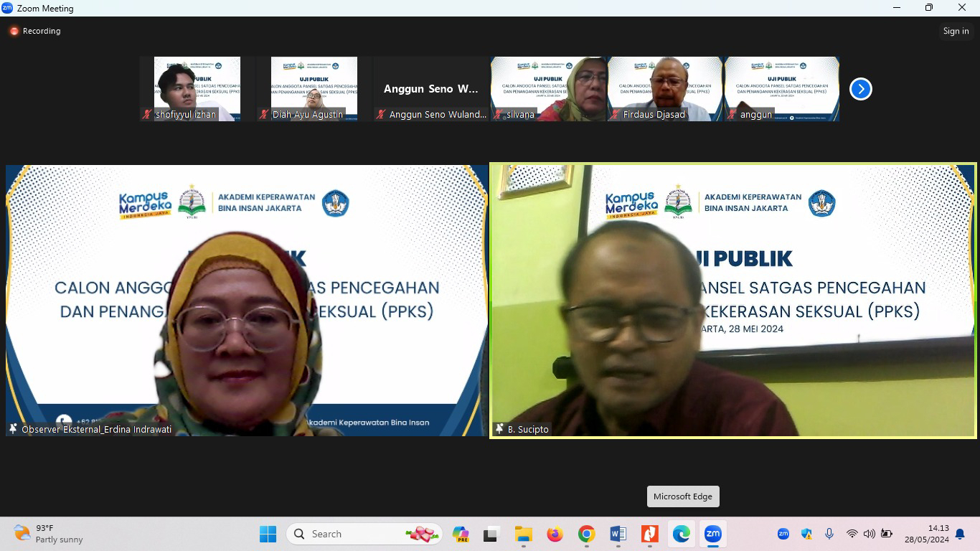The height and width of the screenshot is (551, 980).
Task: Click Zoom icon in system tray
Action: [783, 534]
